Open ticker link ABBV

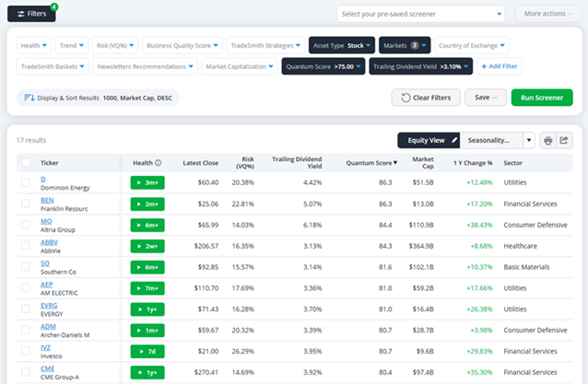pyautogui.click(x=49, y=242)
